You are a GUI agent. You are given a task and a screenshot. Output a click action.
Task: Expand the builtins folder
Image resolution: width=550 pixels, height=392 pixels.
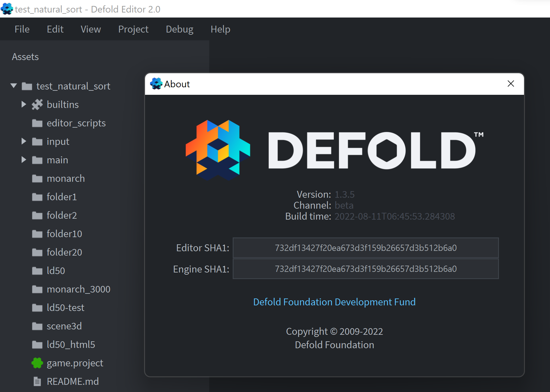(x=24, y=104)
